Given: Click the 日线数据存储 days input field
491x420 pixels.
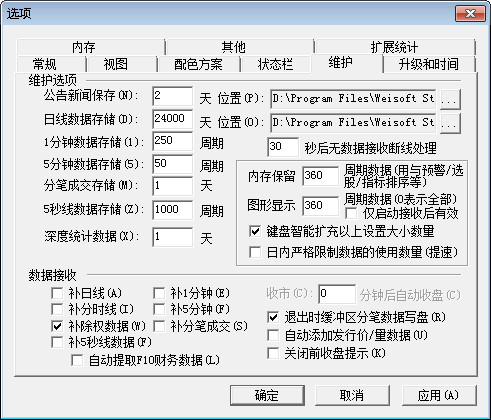Looking at the screenshot, I should pos(172,119).
